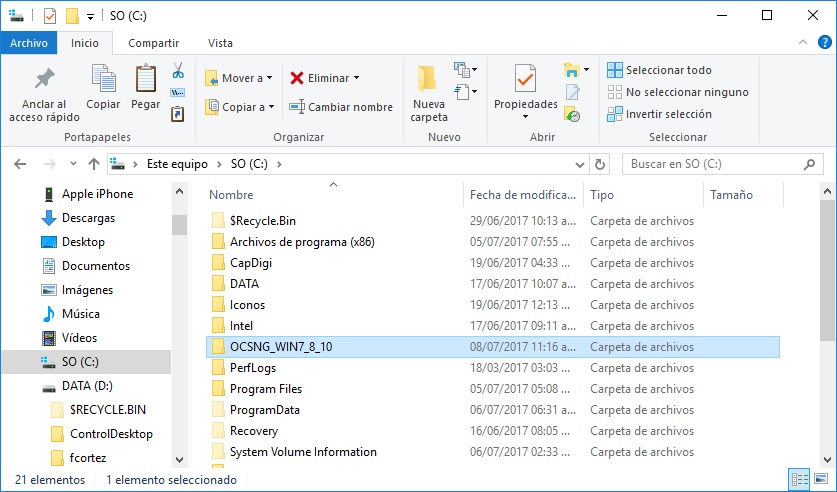
Task: Go back with the left arrow
Action: (x=20, y=164)
